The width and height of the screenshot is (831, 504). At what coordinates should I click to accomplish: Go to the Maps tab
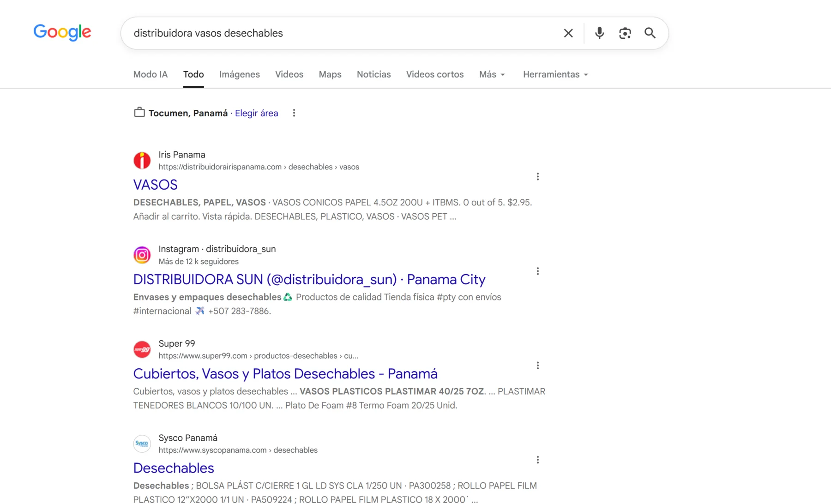pos(330,74)
